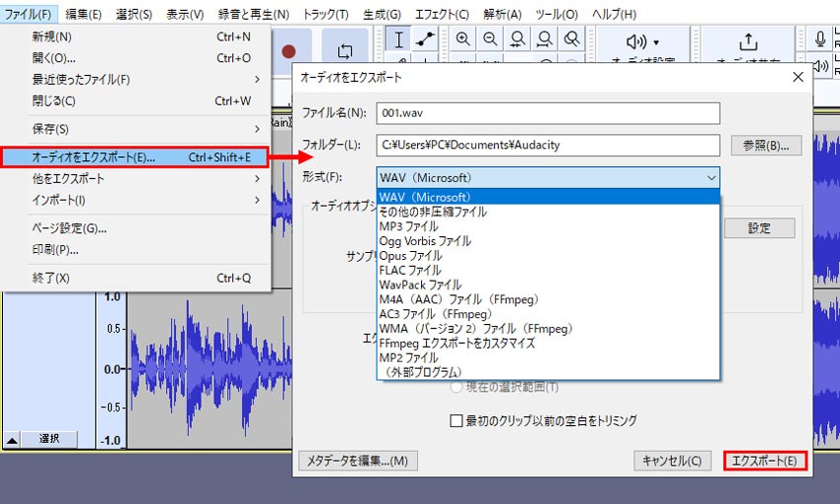Expand the インポート(I) submenu
Image resolution: width=840 pixels, height=504 pixels.
(135, 201)
